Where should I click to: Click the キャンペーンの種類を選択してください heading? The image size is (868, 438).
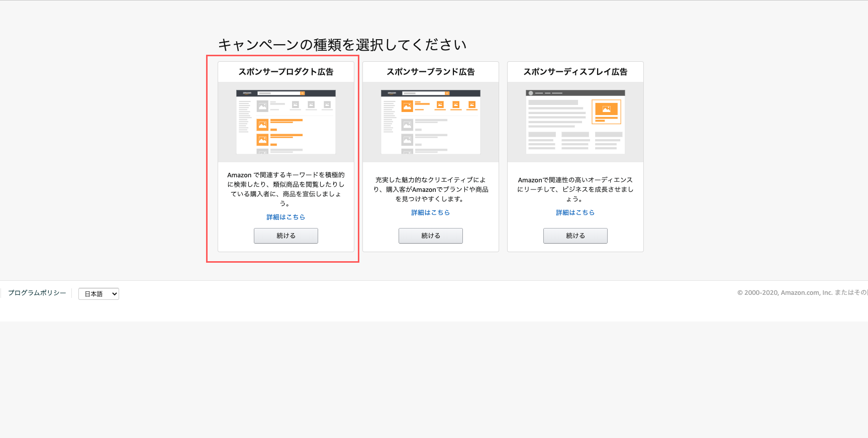pos(342,45)
